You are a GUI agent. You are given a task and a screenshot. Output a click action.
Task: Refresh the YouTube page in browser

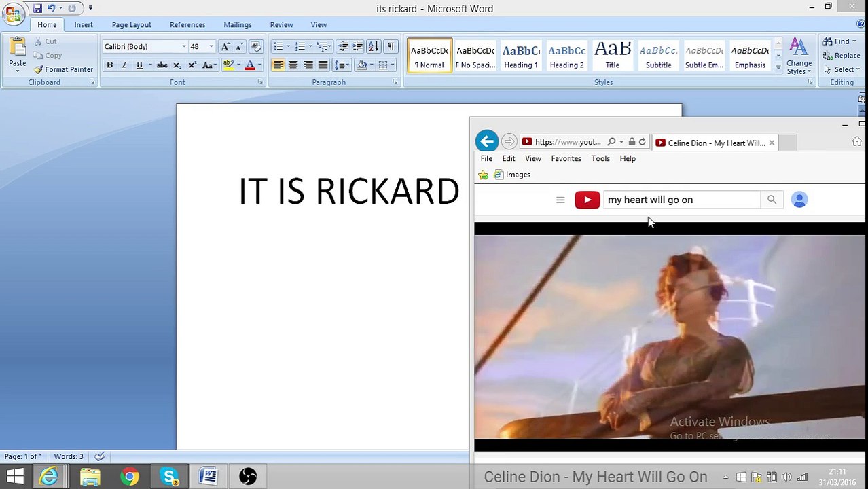pyautogui.click(x=642, y=142)
